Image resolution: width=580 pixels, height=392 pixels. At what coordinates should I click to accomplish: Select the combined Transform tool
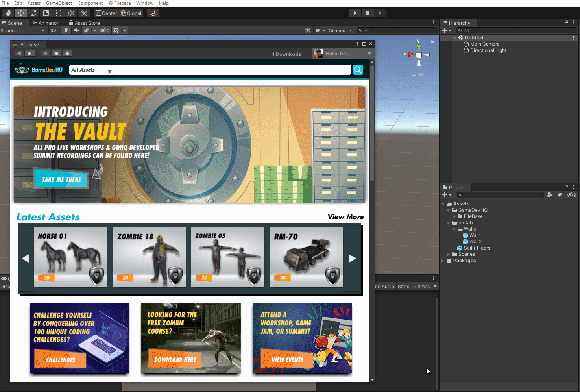point(71,13)
